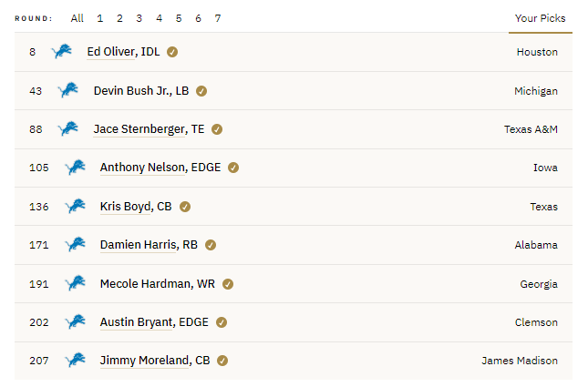Viewport: 588px width, 387px height.
Task: Click the gold checkmark next to Devin Bush Jr.
Action: [201, 91]
